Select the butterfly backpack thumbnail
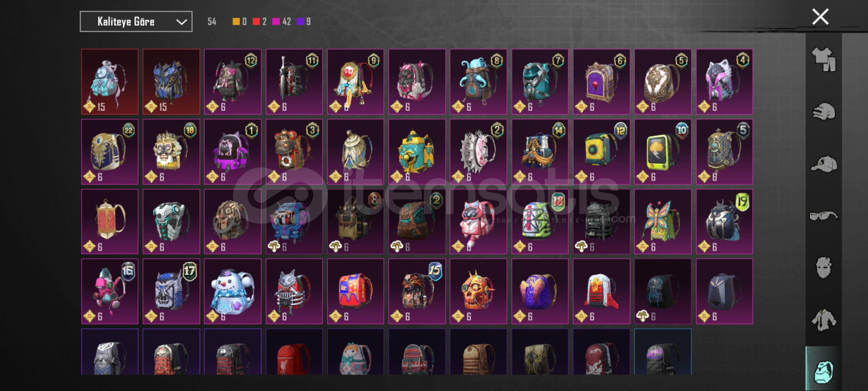Screen dimensions: 868x391 pos(663,222)
